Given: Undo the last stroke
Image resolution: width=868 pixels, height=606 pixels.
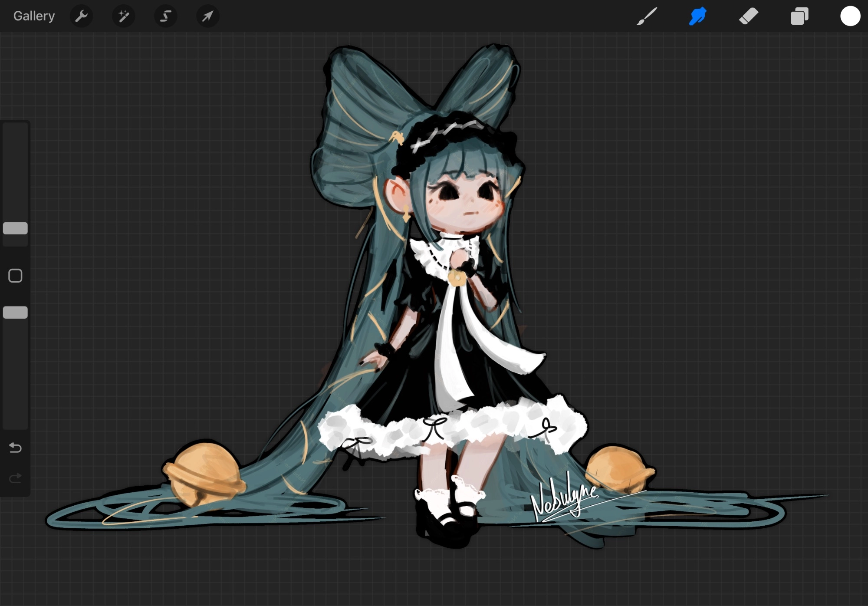Looking at the screenshot, I should tap(15, 447).
